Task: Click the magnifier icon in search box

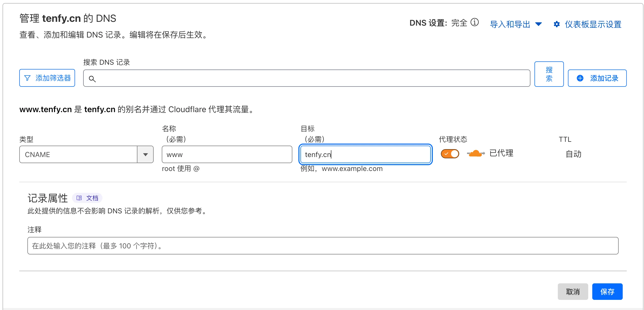Action: point(92,79)
